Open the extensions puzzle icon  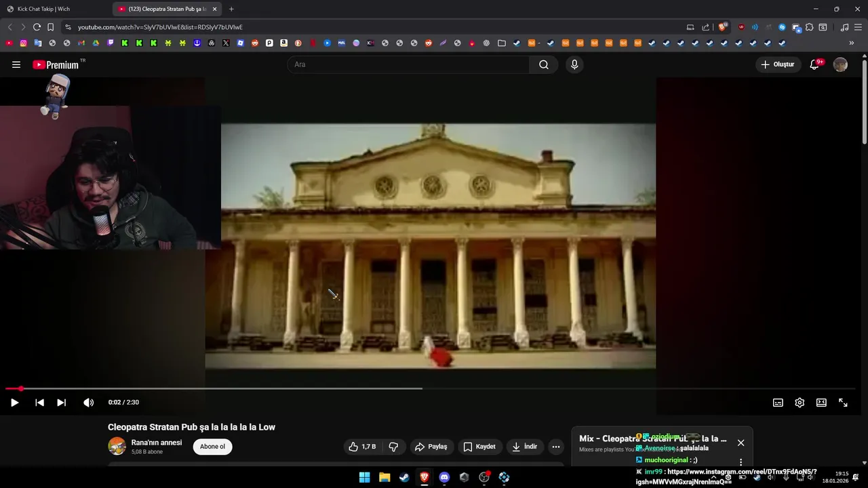click(809, 27)
